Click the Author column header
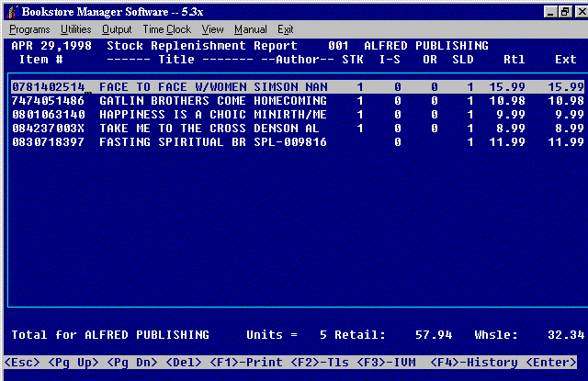588x381 pixels. pos(298,60)
